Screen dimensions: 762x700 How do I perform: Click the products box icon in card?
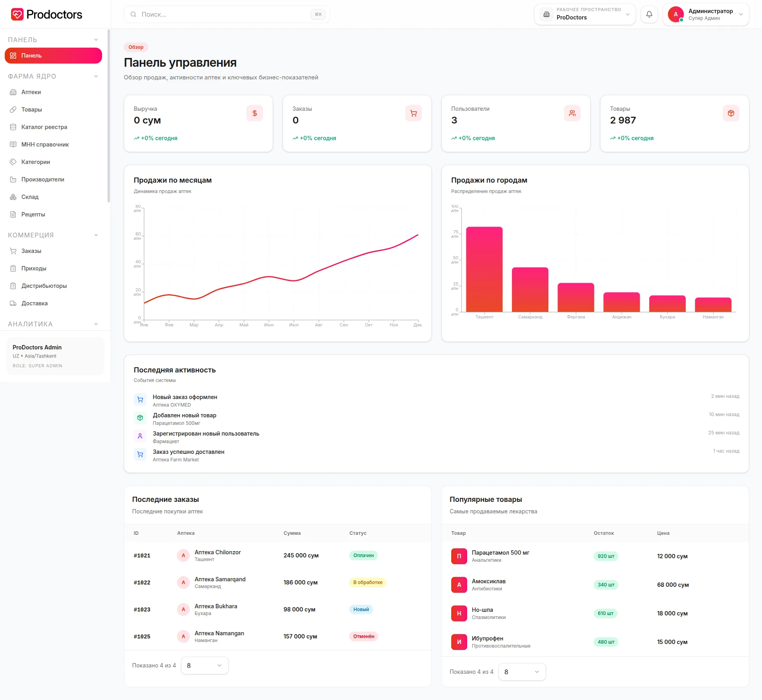click(x=731, y=113)
